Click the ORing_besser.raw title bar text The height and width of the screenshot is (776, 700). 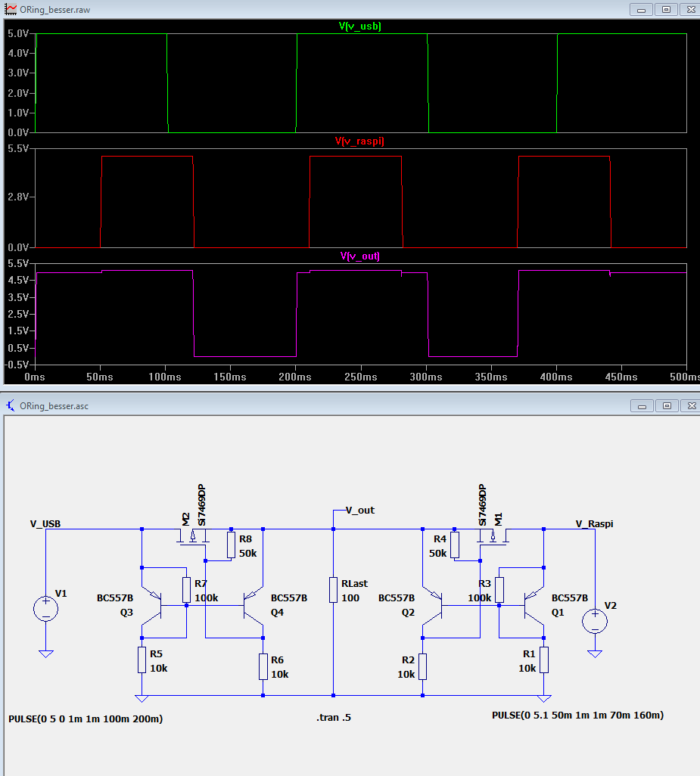(55, 10)
